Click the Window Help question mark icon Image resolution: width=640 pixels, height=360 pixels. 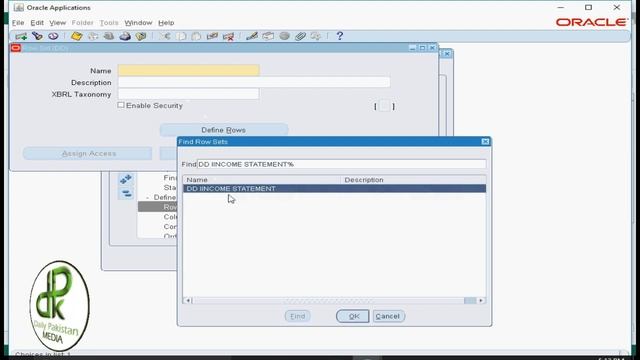point(340,36)
